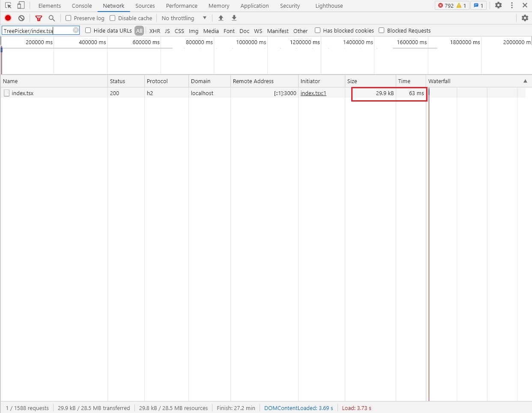The image size is (532, 413).
Task: Stop recording network log
Action: point(8,18)
